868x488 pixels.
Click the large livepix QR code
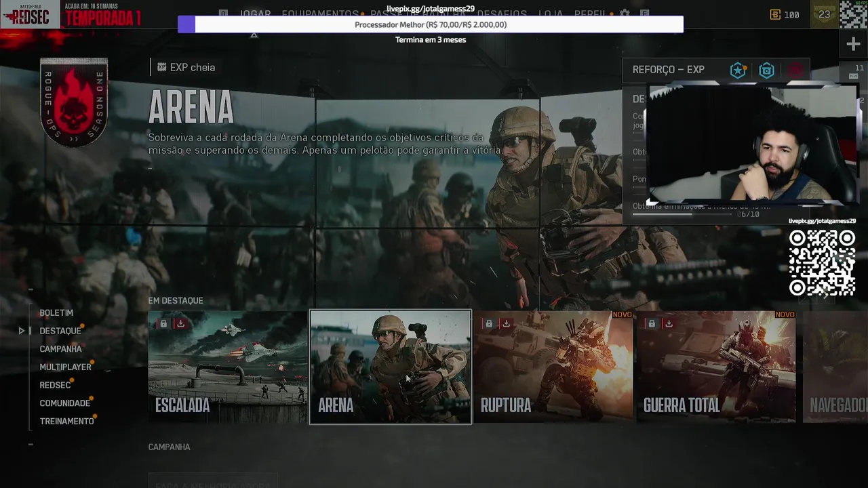click(x=822, y=263)
